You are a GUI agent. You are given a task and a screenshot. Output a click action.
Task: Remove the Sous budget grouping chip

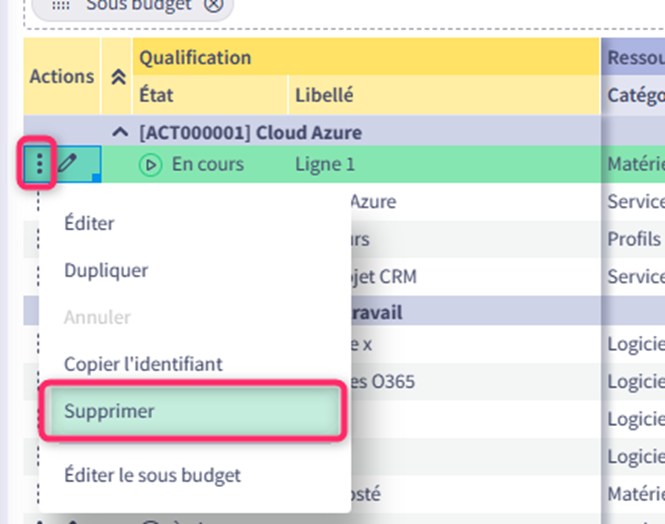pyautogui.click(x=212, y=5)
